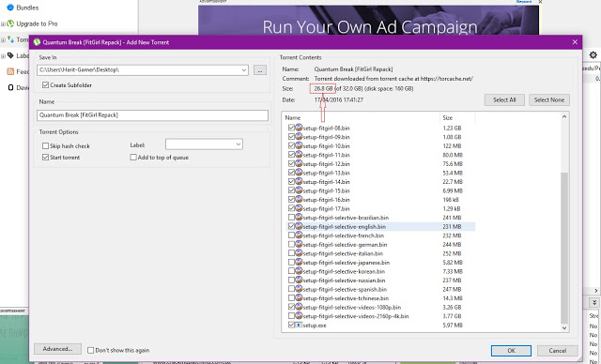Expand the Labels tree node
601x364 pixels.
(3, 56)
